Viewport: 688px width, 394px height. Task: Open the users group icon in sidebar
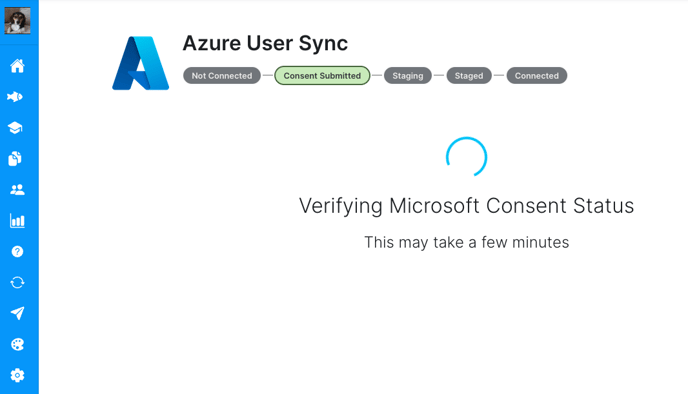(17, 190)
